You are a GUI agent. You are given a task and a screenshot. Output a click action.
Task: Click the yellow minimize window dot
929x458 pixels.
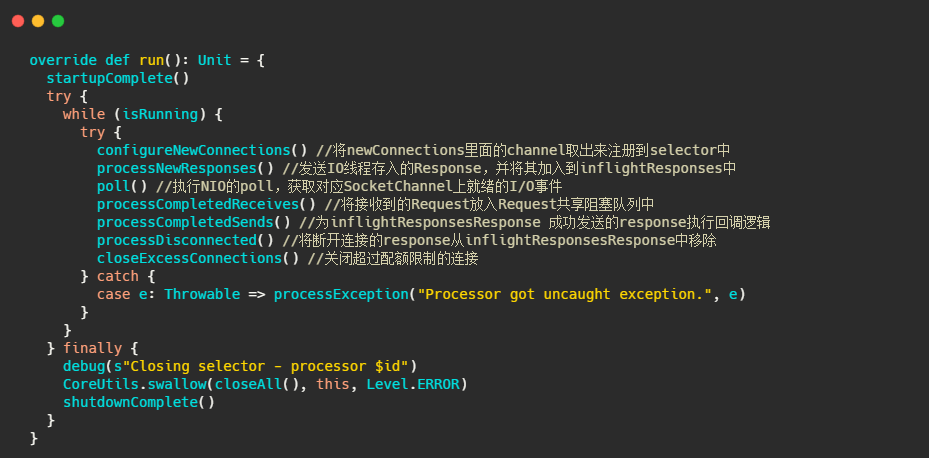click(38, 20)
